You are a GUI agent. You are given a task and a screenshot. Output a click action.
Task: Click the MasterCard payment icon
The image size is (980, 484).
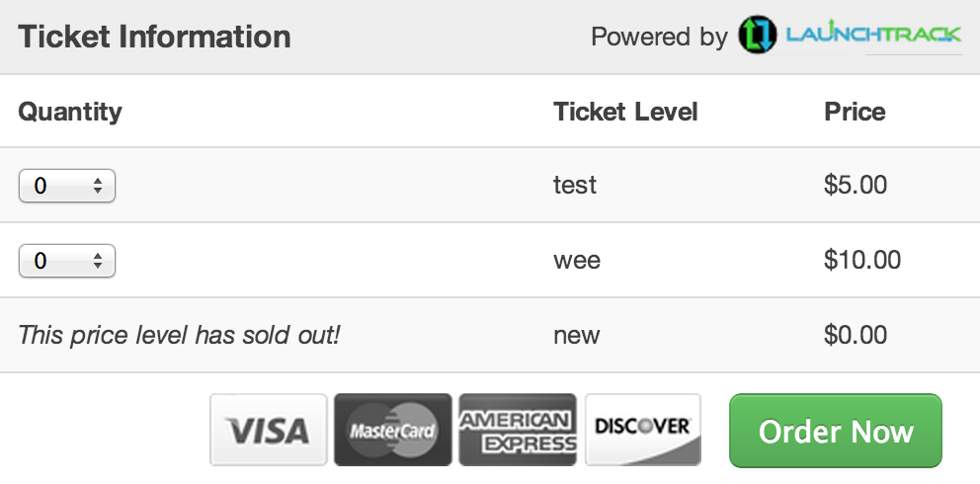coord(392,430)
